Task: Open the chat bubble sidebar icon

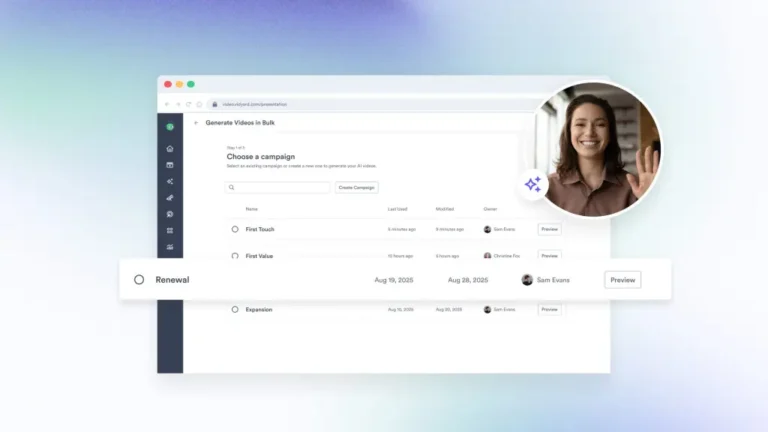Action: (x=170, y=214)
